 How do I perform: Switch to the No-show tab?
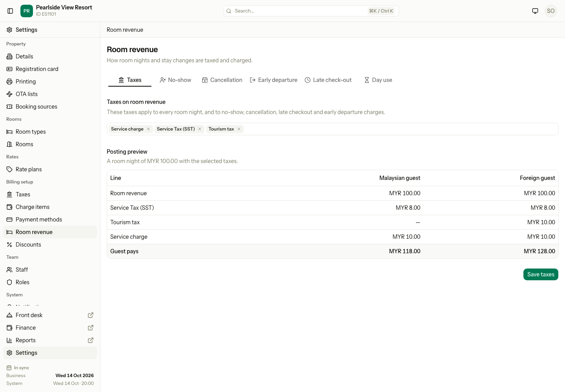click(x=175, y=80)
